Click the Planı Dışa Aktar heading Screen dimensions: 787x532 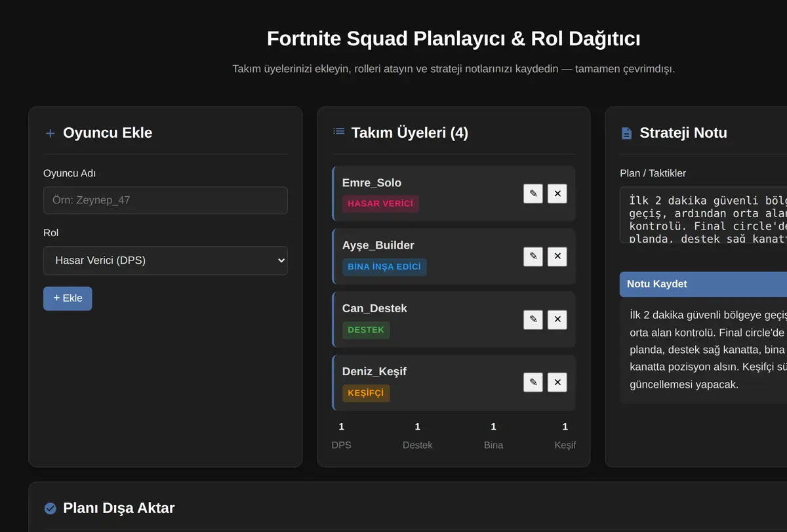coord(119,508)
